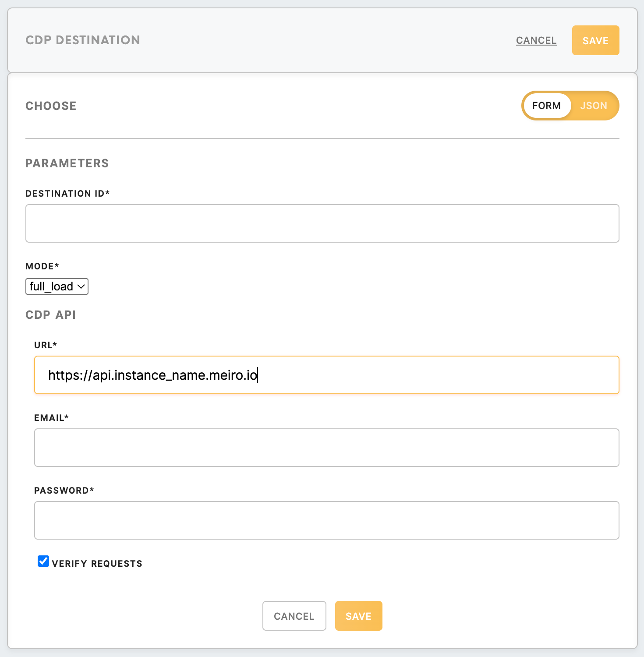
Task: Click the CDP Destination header title
Action: point(83,40)
